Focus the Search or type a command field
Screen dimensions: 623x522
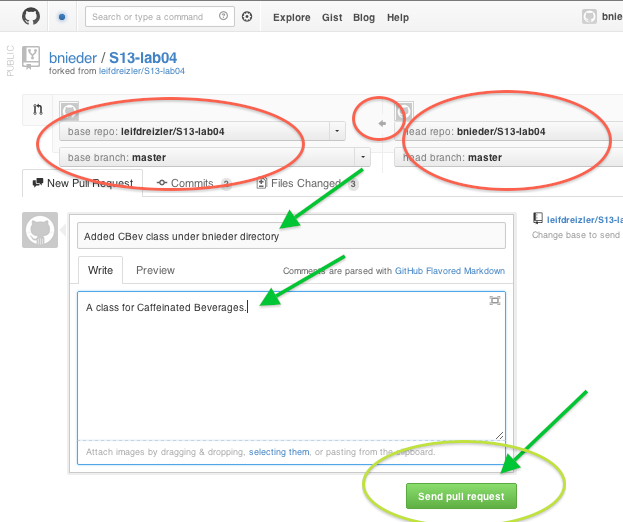(160, 17)
